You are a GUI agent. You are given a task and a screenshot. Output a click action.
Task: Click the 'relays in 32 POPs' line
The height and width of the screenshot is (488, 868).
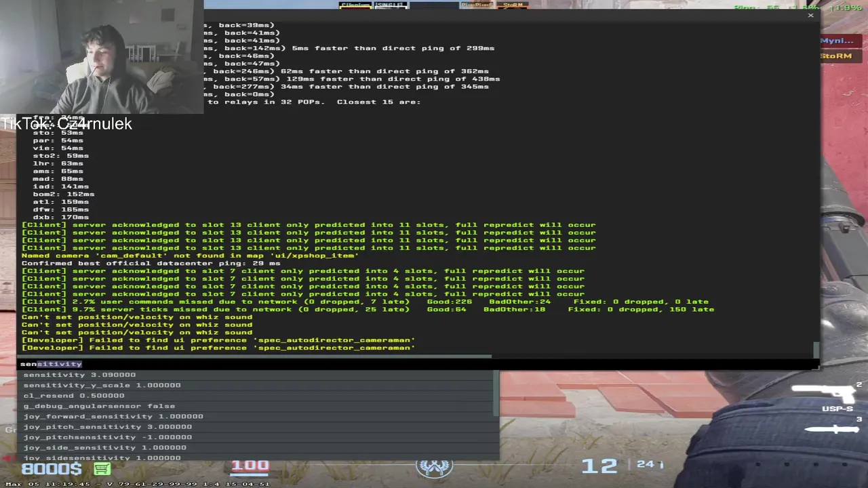click(x=314, y=102)
